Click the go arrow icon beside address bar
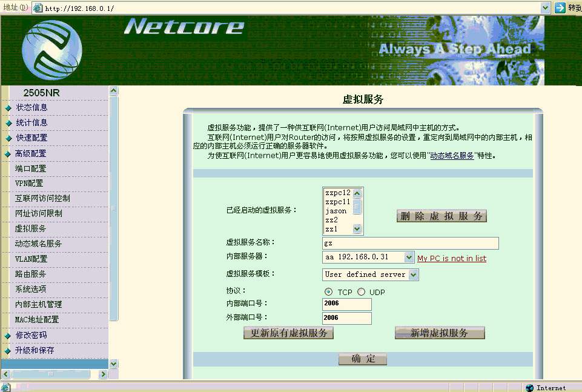582x392 pixels. pos(560,8)
